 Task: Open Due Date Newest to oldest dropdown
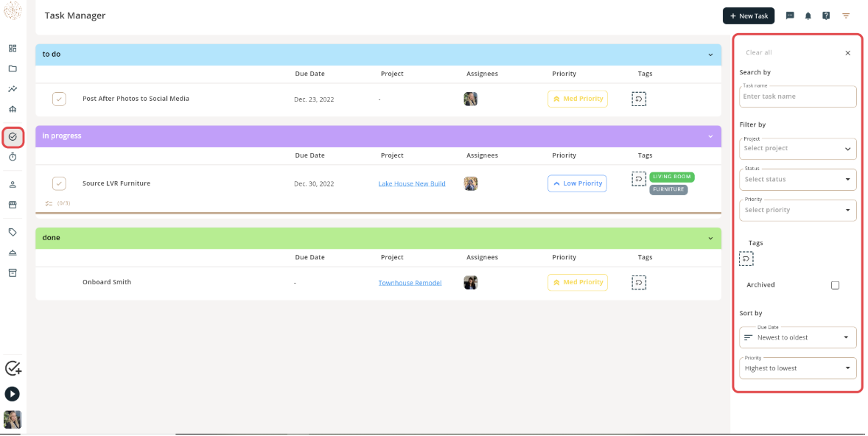pos(798,337)
